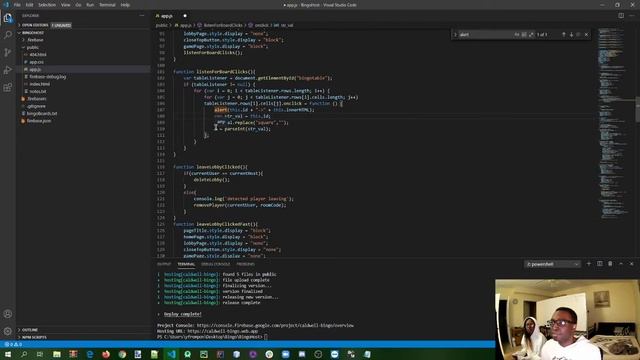Open the Hosting URL link in terminal

pos(223,331)
